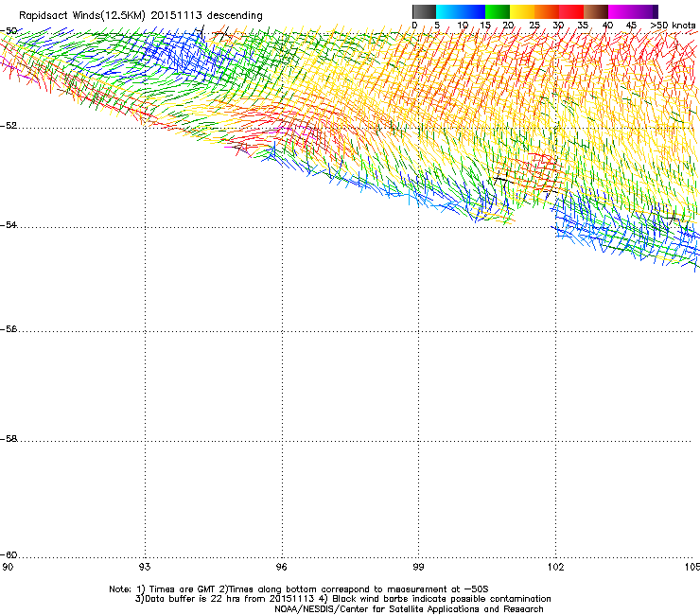Image resolution: width=700 pixels, height=615 pixels.
Task: Click the title 'Rapidsact Winds(12.5KM) 20151113 descending'
Action: click(141, 16)
